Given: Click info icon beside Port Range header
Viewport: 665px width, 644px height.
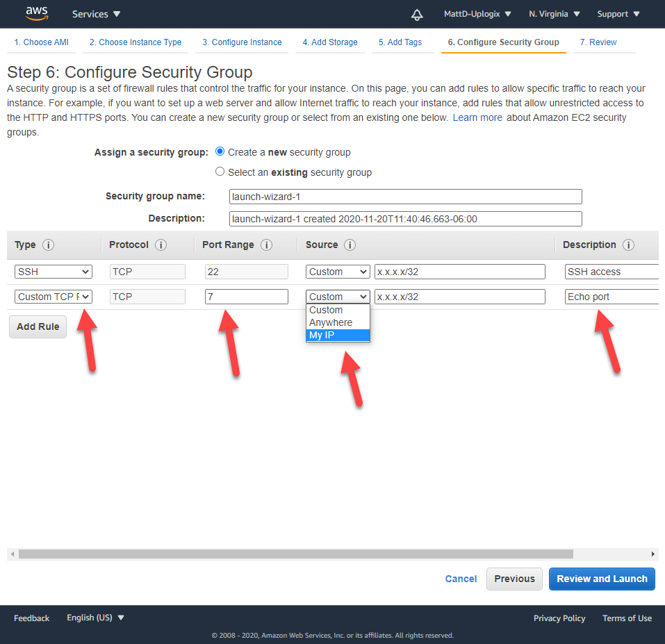Looking at the screenshot, I should (x=266, y=245).
